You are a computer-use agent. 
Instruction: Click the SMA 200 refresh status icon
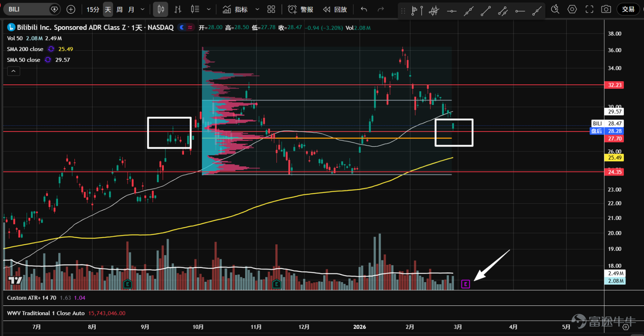(x=51, y=49)
